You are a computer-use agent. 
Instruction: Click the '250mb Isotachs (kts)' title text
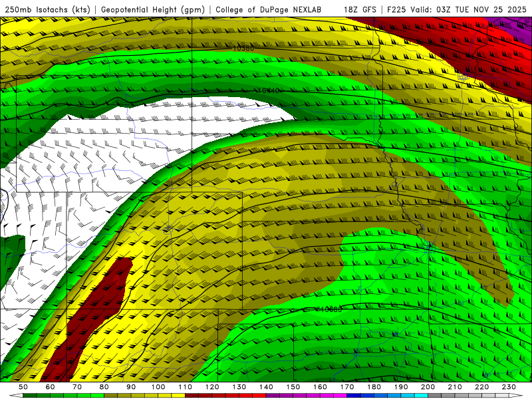click(x=48, y=9)
